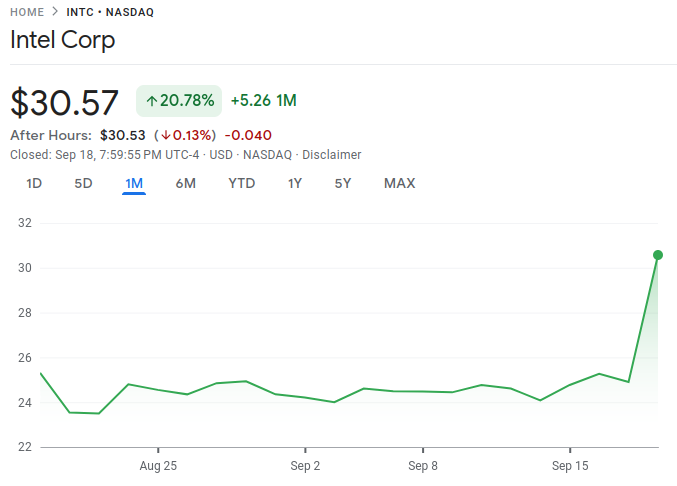The height and width of the screenshot is (486, 677).
Task: Click the 30 price axis label
Action: tap(25, 268)
